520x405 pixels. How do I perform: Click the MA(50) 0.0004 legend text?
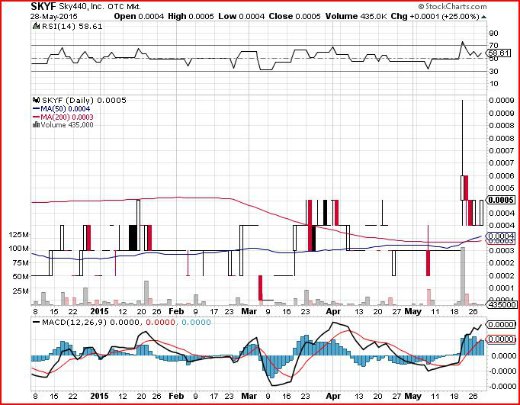(x=65, y=109)
